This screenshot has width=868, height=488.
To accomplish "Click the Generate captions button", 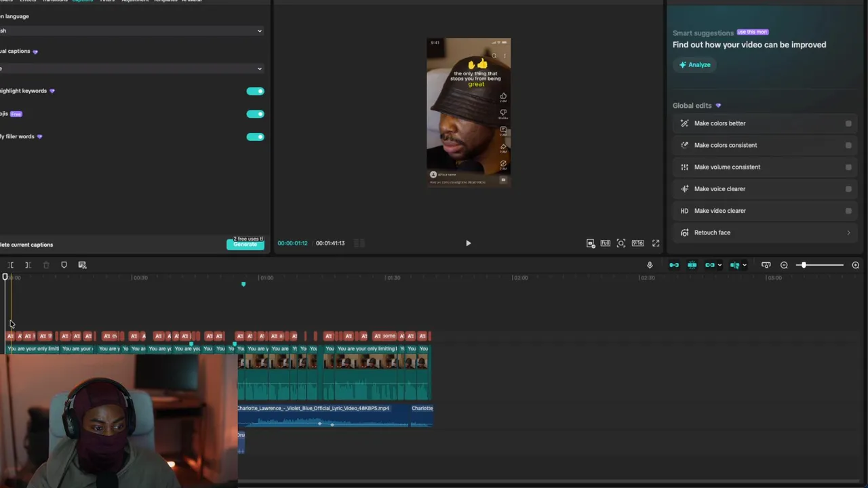I will point(245,244).
